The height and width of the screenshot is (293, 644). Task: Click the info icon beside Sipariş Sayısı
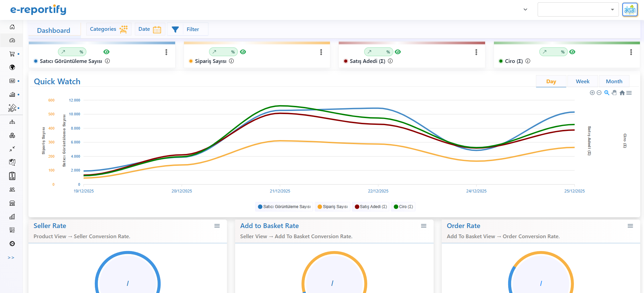pyautogui.click(x=231, y=61)
